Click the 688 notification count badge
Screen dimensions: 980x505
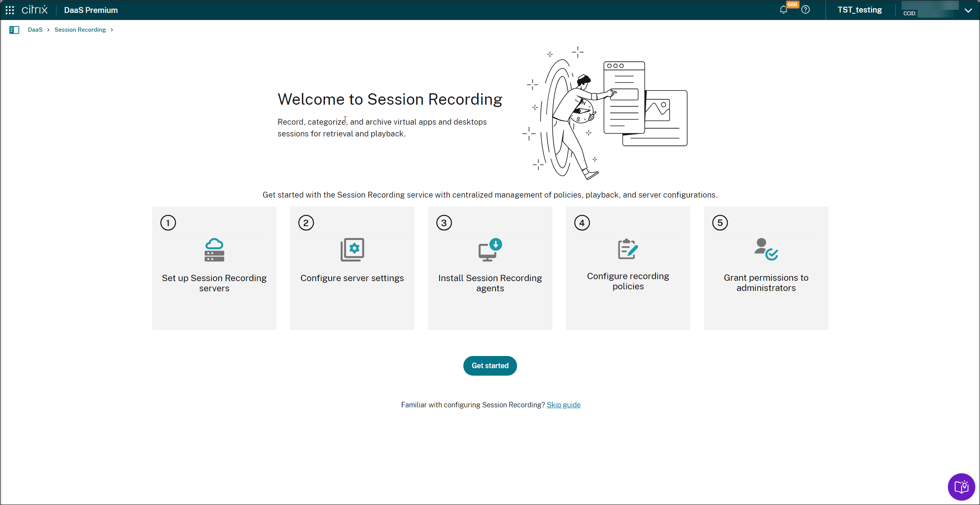click(x=792, y=4)
